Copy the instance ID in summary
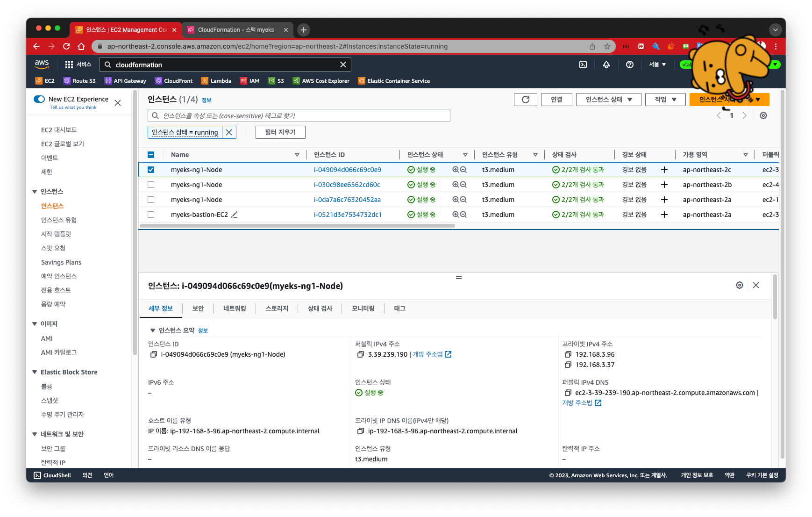 point(153,354)
